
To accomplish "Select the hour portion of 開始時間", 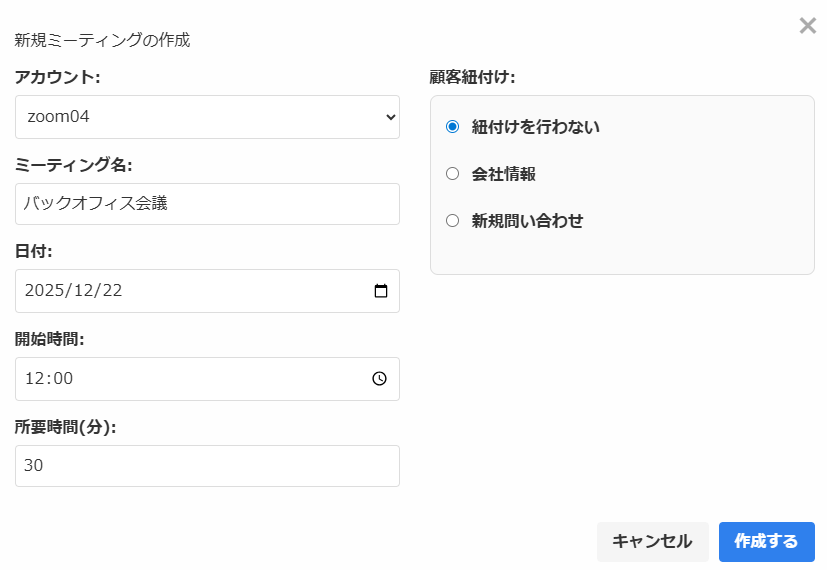I will click(x=35, y=379).
